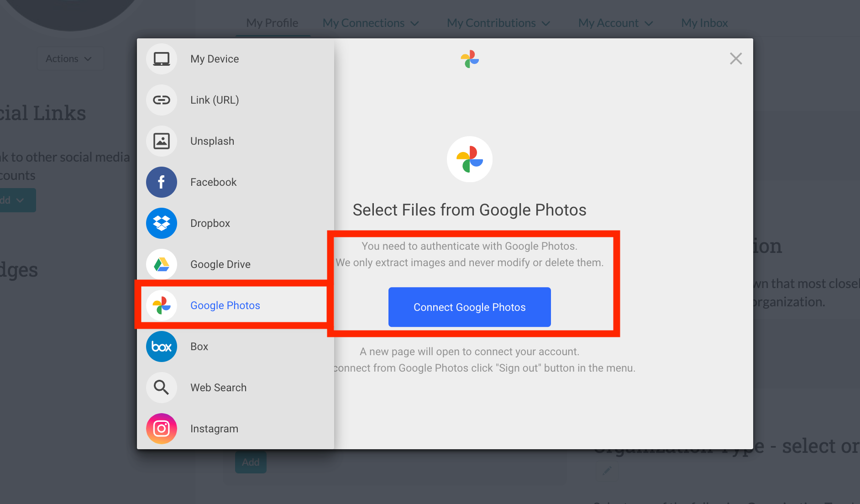Expand the Actions dropdown

click(70, 58)
